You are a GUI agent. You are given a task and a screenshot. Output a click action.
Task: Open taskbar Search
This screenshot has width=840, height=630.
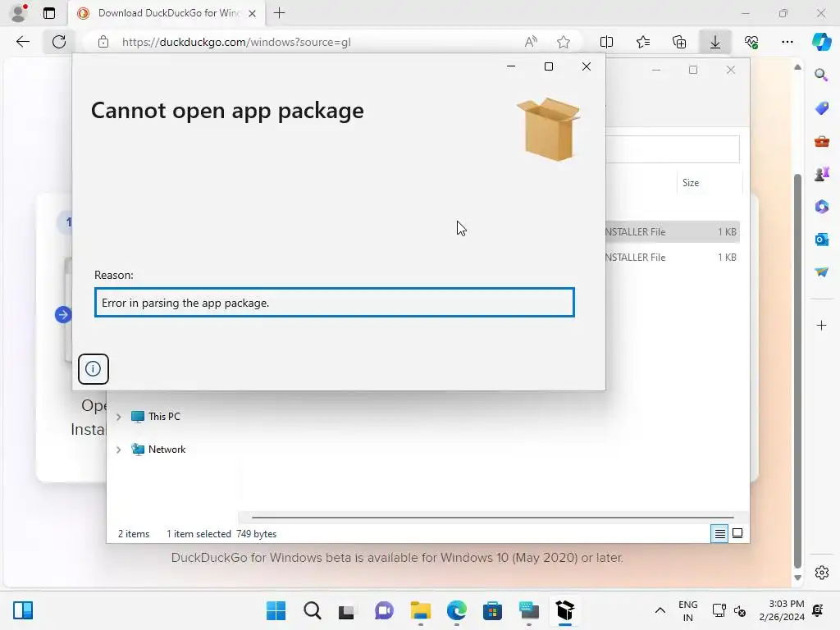(312, 610)
